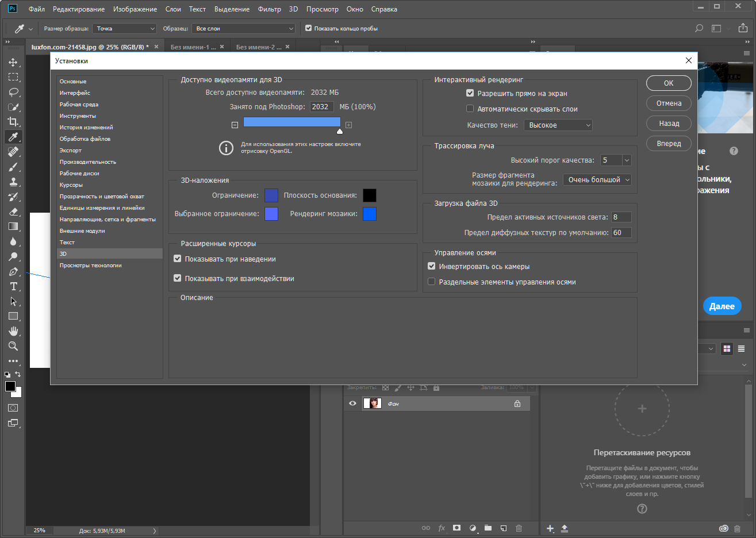Click the OK button

coord(669,83)
